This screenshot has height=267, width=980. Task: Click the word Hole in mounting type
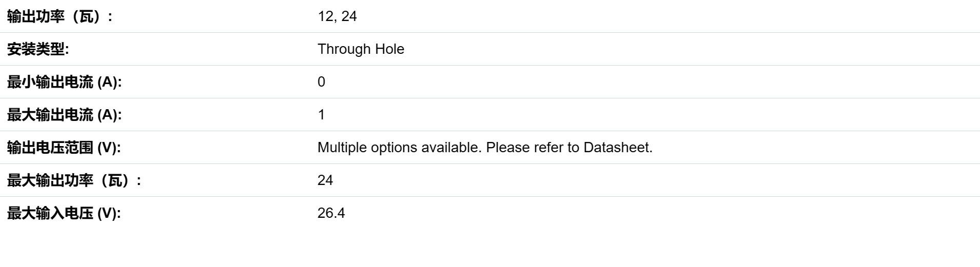389,49
